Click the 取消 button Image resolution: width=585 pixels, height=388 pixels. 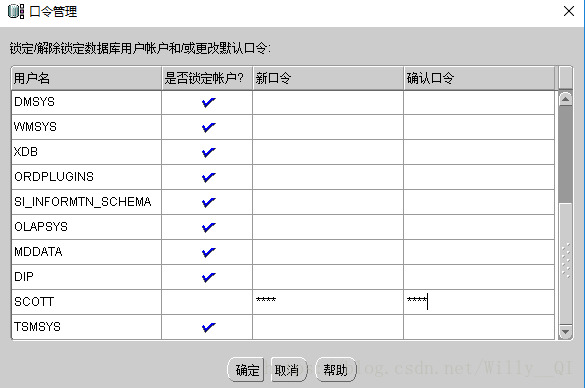tap(289, 370)
